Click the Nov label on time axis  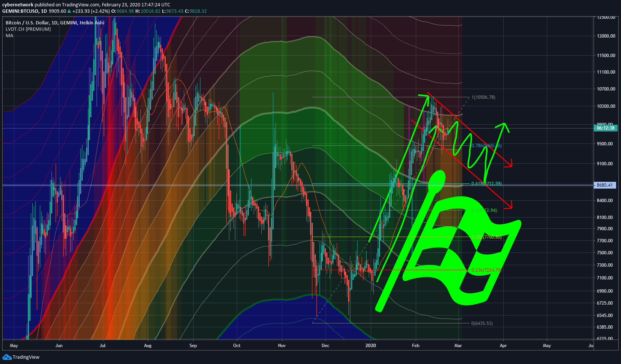point(282,345)
